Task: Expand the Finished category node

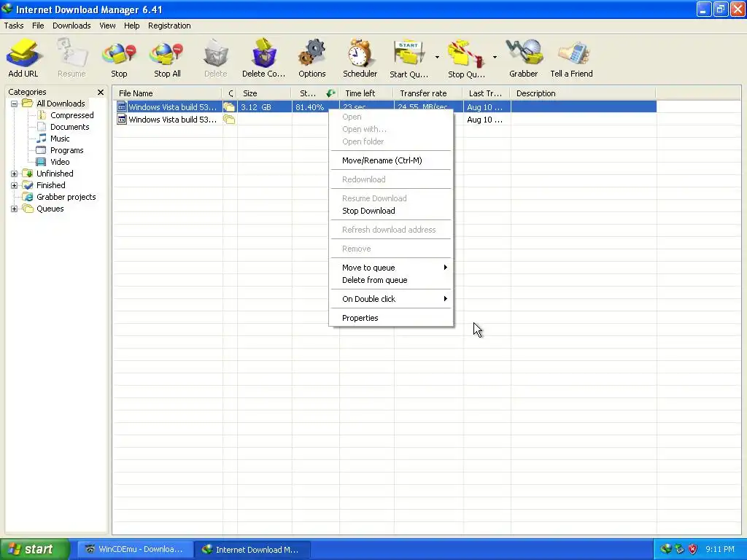Action: coord(15,185)
